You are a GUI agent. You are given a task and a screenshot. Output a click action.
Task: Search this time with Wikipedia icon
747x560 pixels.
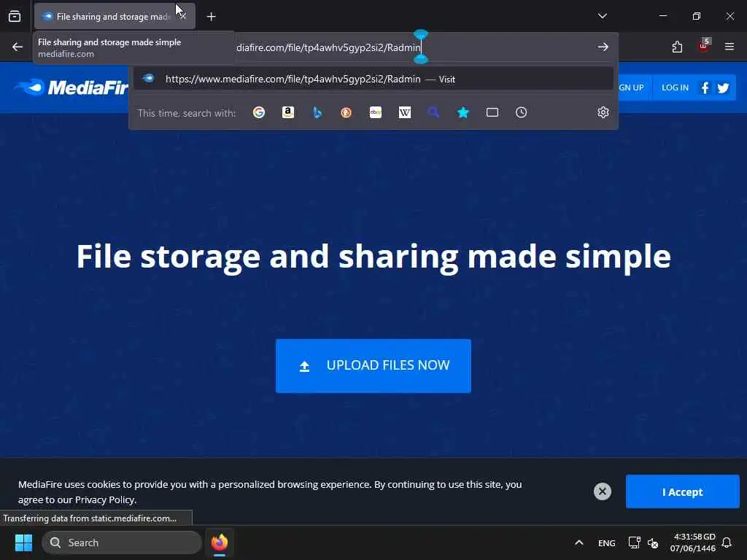click(x=404, y=112)
